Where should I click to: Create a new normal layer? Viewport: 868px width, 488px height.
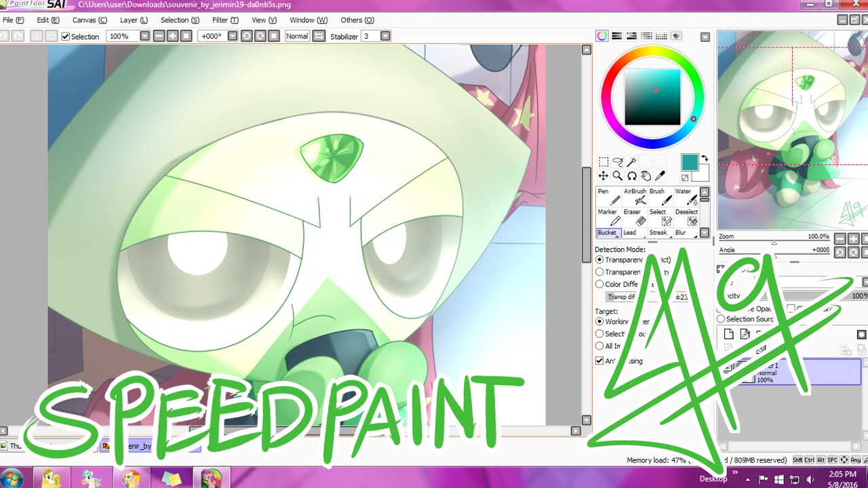[x=728, y=334]
